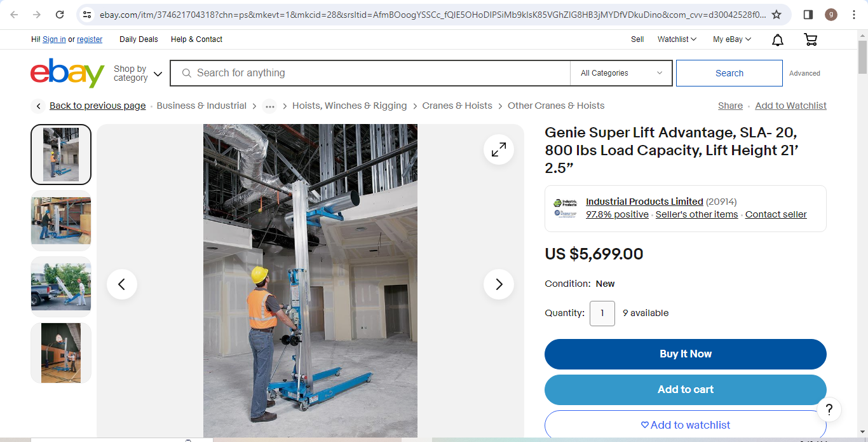
Task: Open Seller's other items
Action: pyautogui.click(x=696, y=214)
